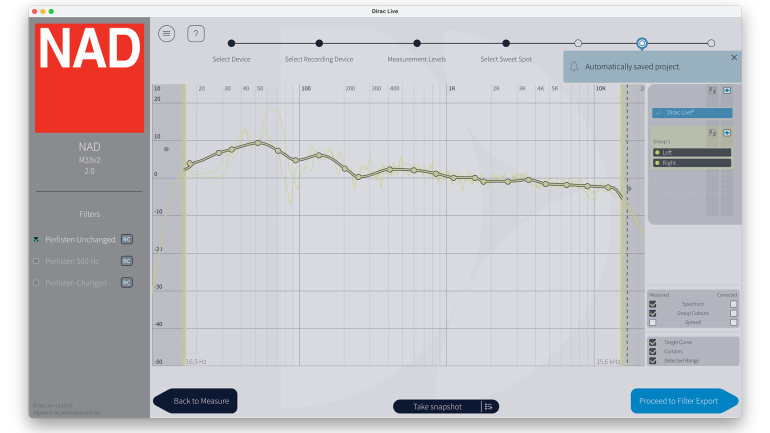Dismiss the Automatically saved project notification
The image size is (770, 433).
(734, 58)
